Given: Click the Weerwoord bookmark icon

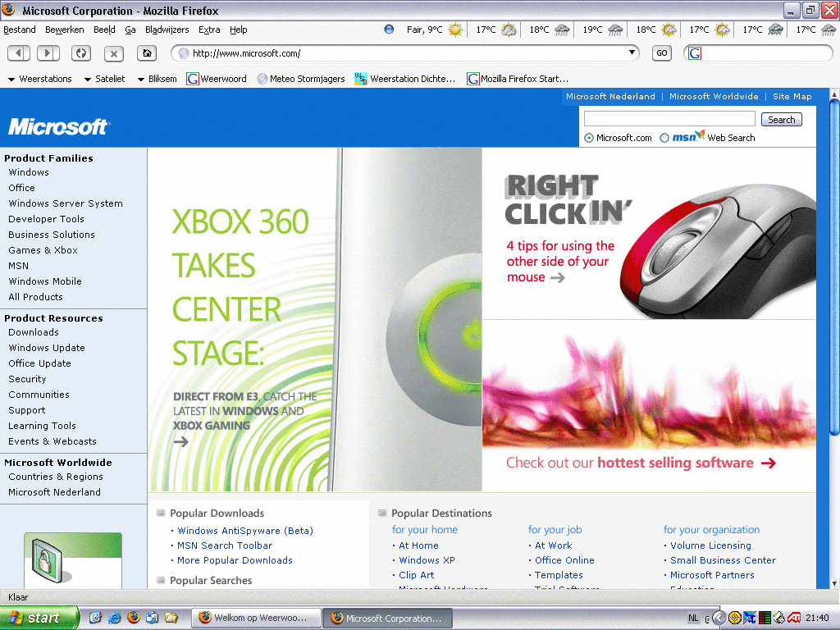Looking at the screenshot, I should point(192,79).
